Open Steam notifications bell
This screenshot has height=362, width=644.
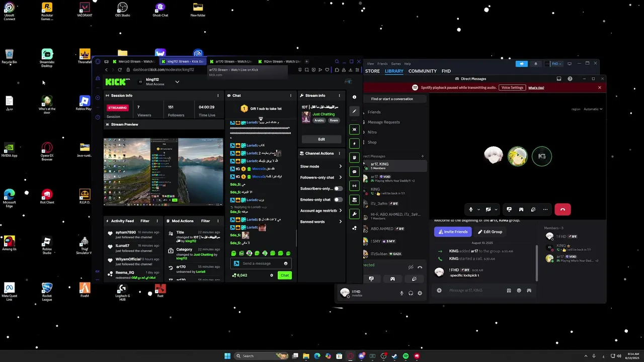click(535, 64)
